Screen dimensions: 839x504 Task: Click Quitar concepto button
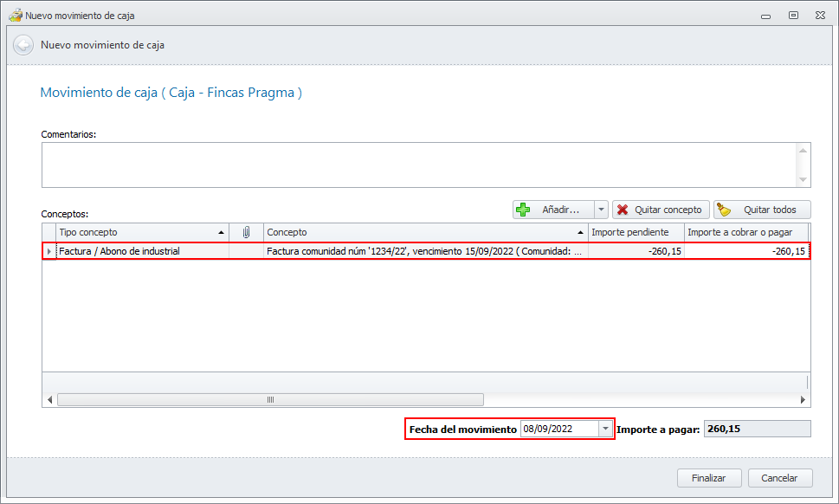pos(661,210)
